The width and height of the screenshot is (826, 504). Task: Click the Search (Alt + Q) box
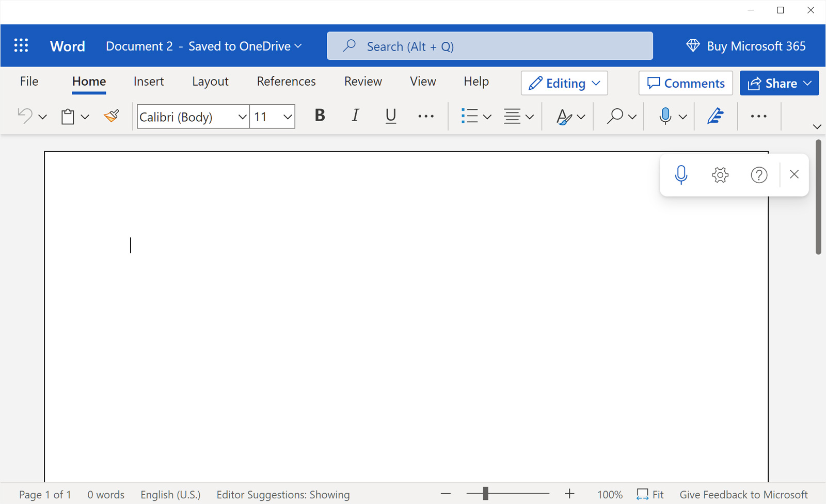[490, 46]
